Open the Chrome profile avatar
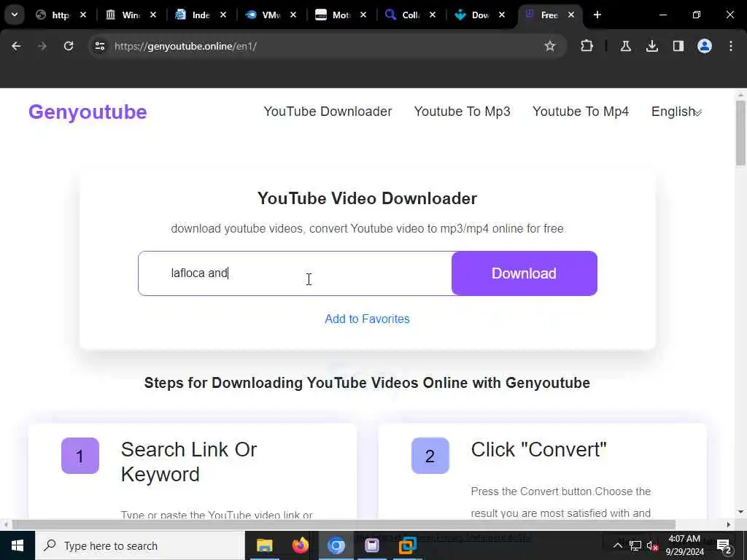 pyautogui.click(x=704, y=46)
